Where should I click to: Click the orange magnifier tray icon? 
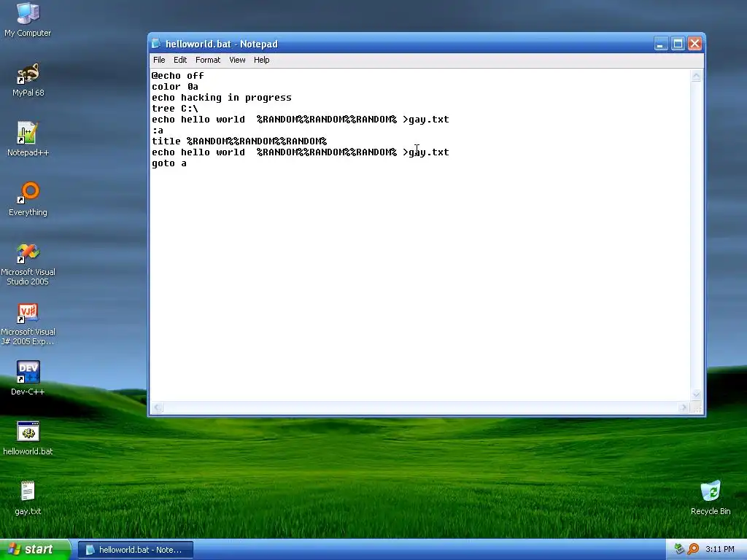click(x=693, y=549)
